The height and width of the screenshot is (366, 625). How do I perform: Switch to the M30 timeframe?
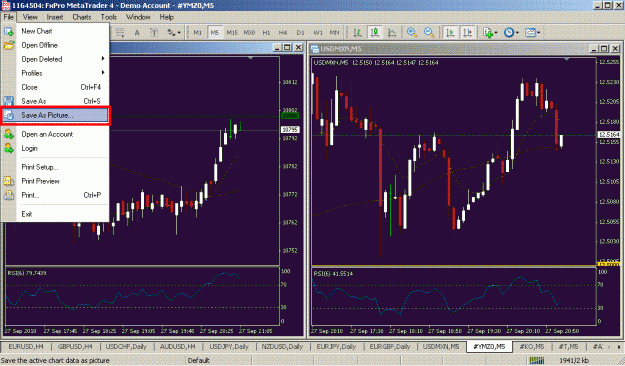click(x=249, y=33)
